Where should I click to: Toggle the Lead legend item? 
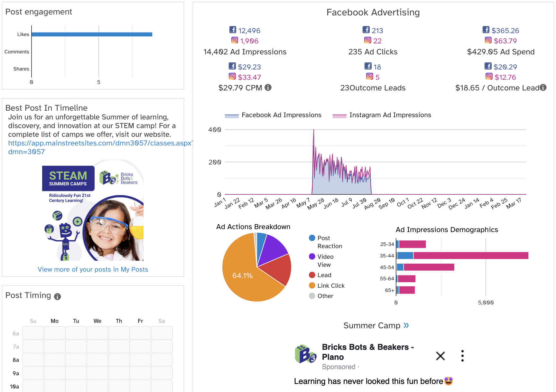coord(324,275)
